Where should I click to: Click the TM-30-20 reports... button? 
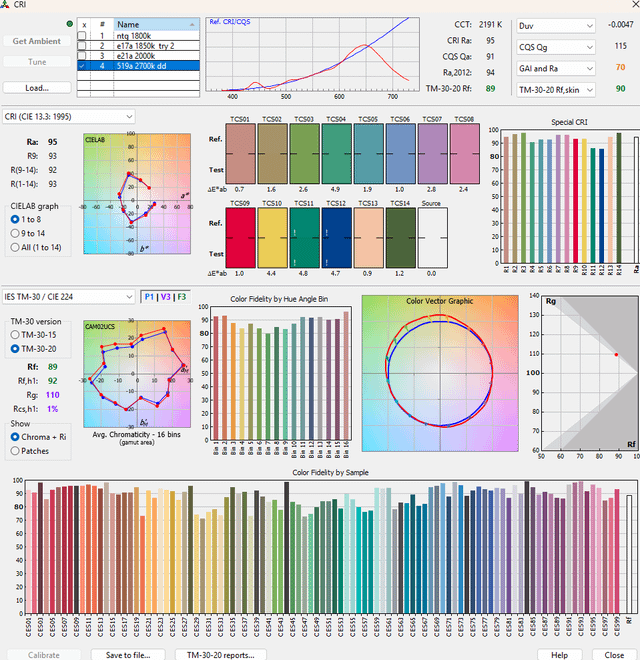(221, 654)
